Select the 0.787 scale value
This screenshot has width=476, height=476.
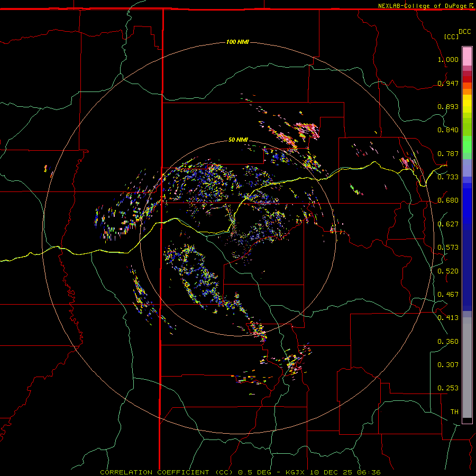coord(448,153)
